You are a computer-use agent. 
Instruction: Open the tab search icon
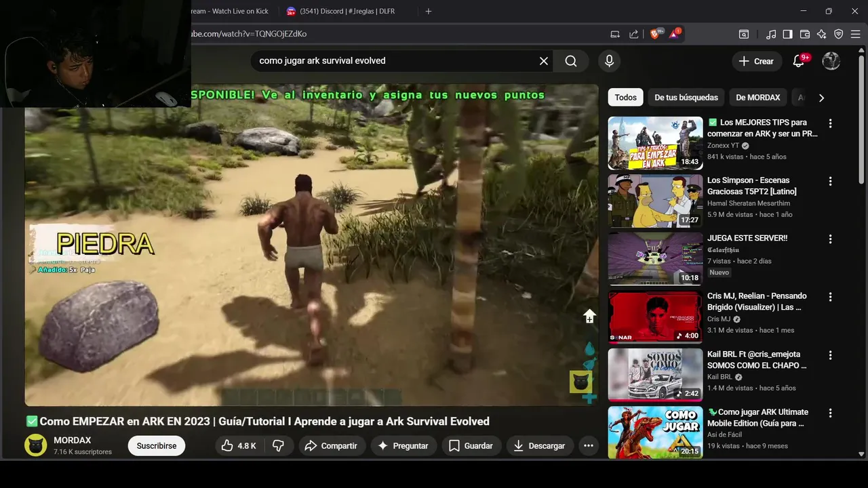pos(744,34)
